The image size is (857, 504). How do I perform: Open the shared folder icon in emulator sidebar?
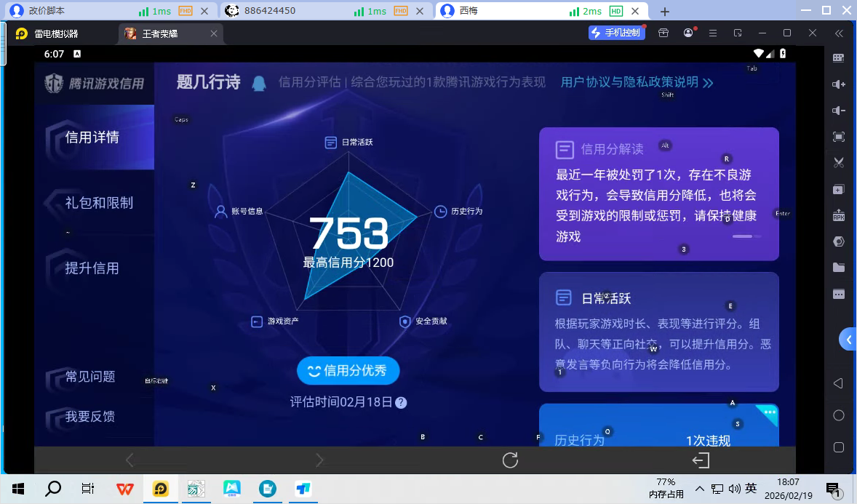coord(838,268)
